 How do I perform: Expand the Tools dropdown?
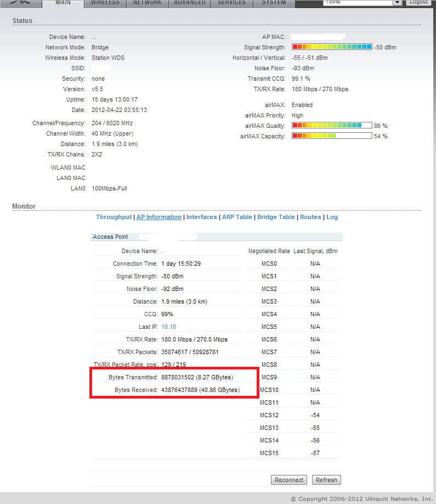pyautogui.click(x=363, y=2)
